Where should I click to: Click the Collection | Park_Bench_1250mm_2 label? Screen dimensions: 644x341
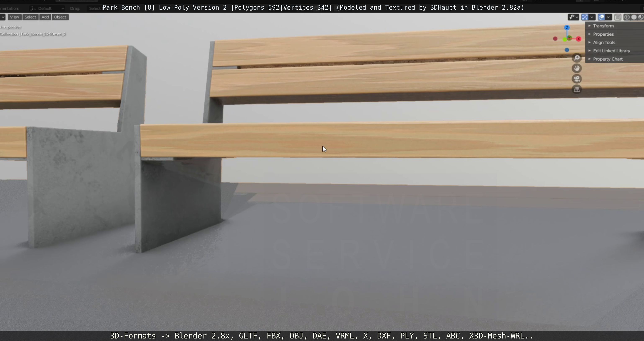33,34
